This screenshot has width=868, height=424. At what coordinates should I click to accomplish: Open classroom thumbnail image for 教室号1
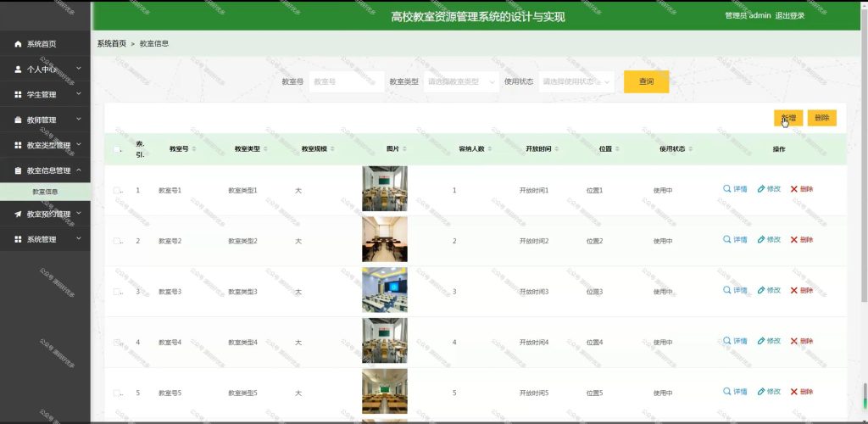[x=385, y=189]
